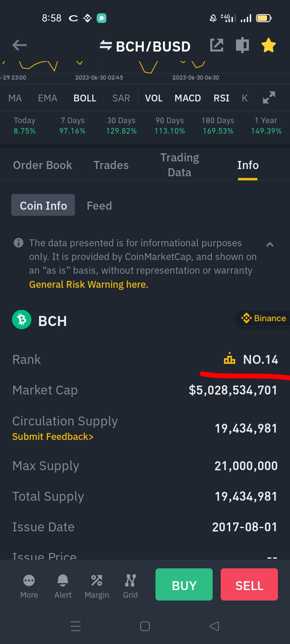Select the Feed sub-tab
Viewport: 290px width, 644px height.
point(99,206)
